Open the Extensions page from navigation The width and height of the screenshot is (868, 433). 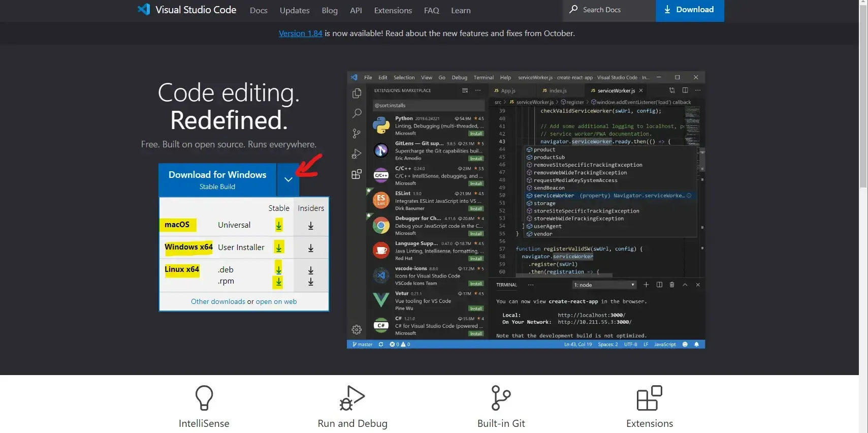click(393, 11)
